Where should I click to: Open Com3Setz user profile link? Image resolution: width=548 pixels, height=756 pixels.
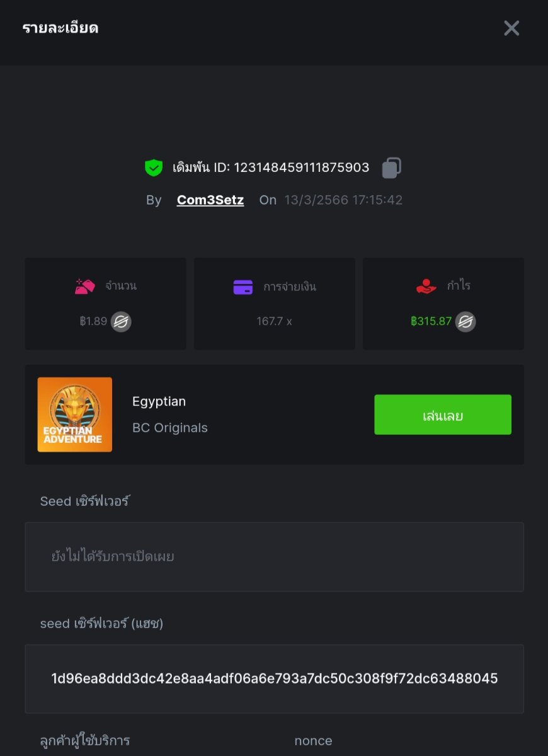[x=210, y=200]
